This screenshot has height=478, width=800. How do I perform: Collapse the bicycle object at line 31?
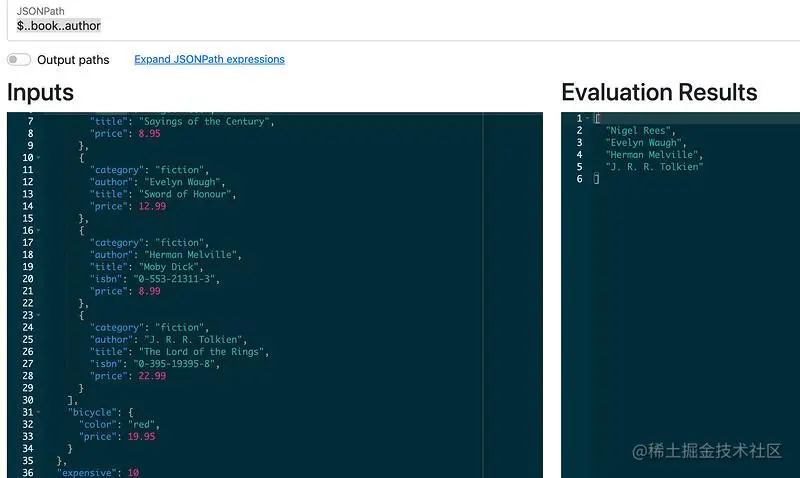click(39, 412)
